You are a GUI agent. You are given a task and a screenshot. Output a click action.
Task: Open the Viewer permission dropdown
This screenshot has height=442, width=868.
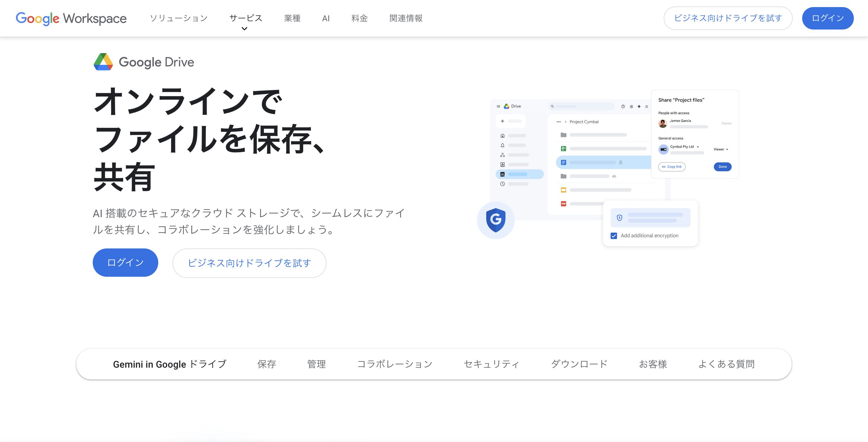[x=720, y=149]
